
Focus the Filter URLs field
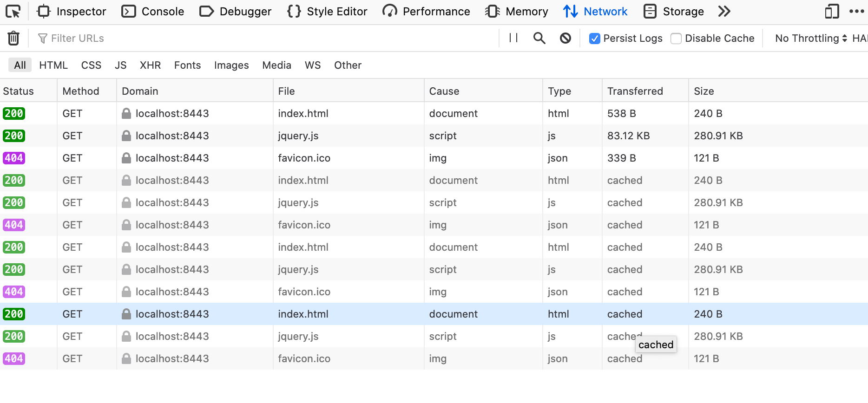pyautogui.click(x=265, y=38)
